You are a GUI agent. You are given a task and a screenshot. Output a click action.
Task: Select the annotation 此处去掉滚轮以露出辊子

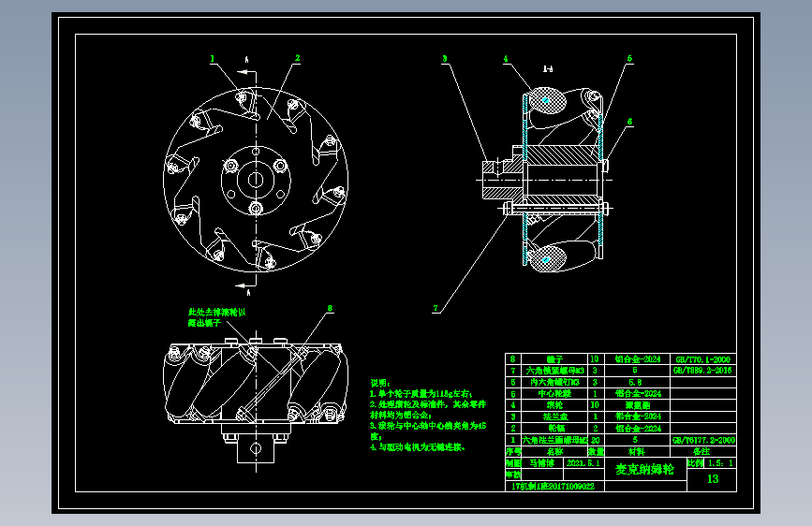pos(217,317)
